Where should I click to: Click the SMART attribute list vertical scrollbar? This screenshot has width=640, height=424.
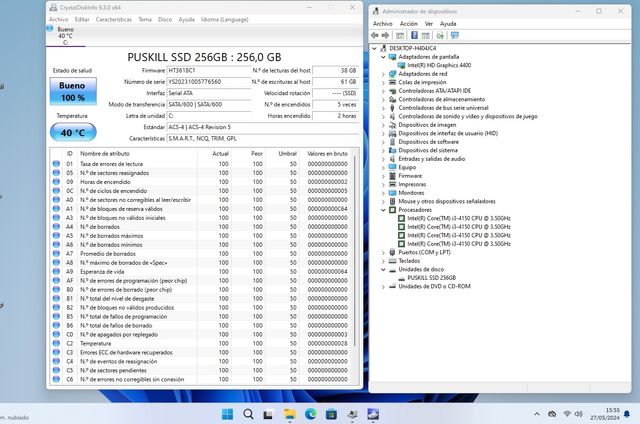(x=354, y=251)
